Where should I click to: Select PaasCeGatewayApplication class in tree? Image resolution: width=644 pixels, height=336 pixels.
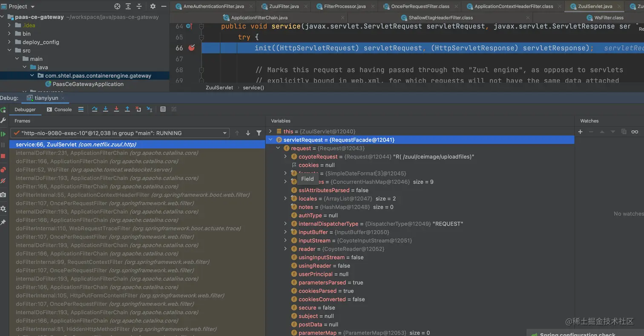(x=88, y=84)
